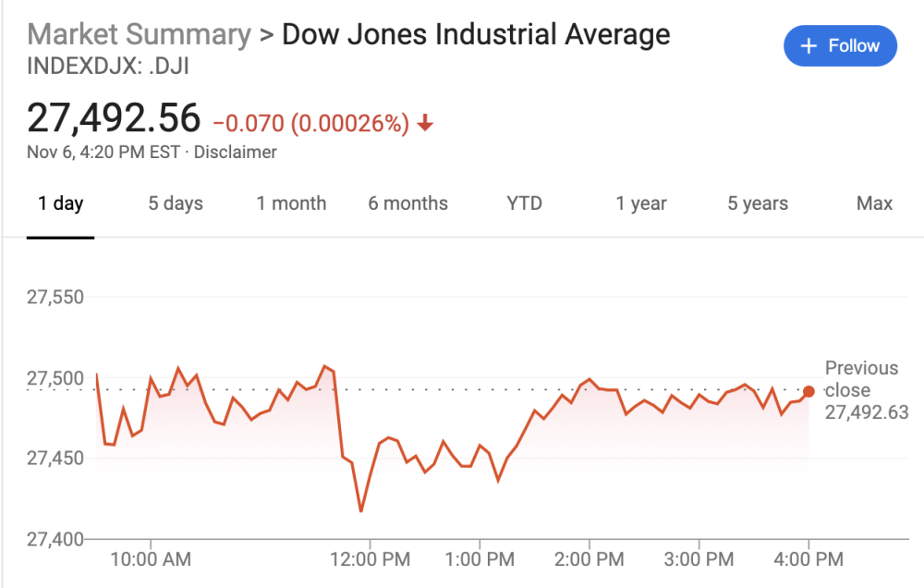
Task: Click the 12:00 PM time axis label
Action: [x=370, y=559]
